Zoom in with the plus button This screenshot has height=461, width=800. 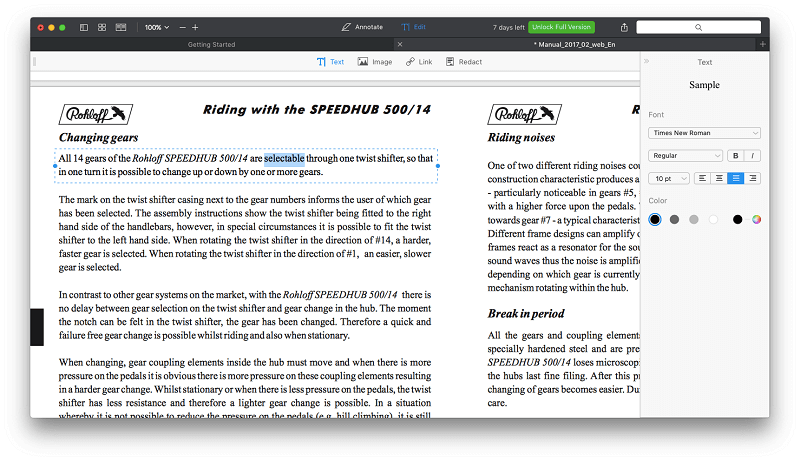point(195,28)
